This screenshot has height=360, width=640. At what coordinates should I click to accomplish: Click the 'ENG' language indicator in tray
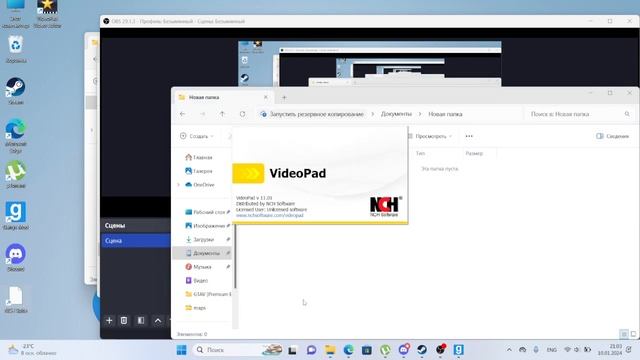[551, 350]
